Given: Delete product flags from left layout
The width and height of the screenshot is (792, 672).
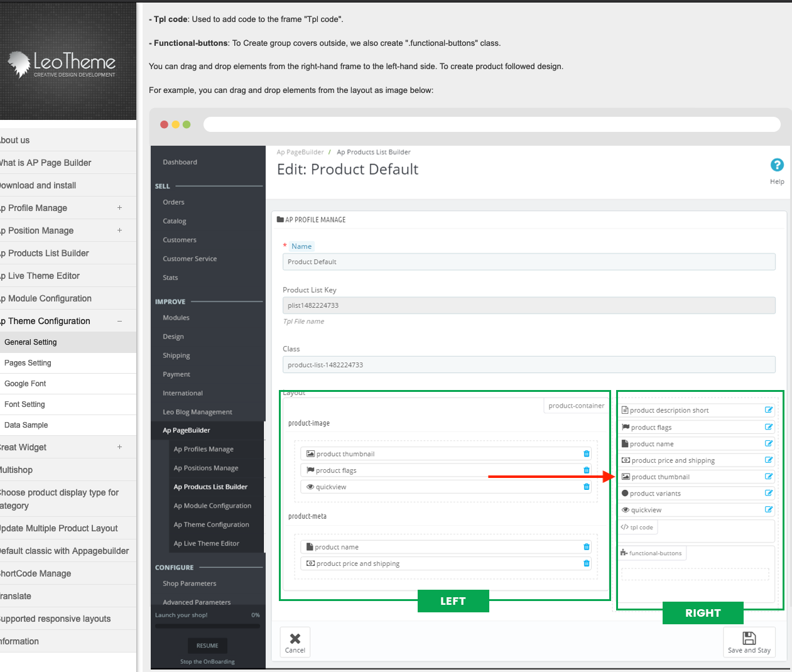Looking at the screenshot, I should pos(587,470).
